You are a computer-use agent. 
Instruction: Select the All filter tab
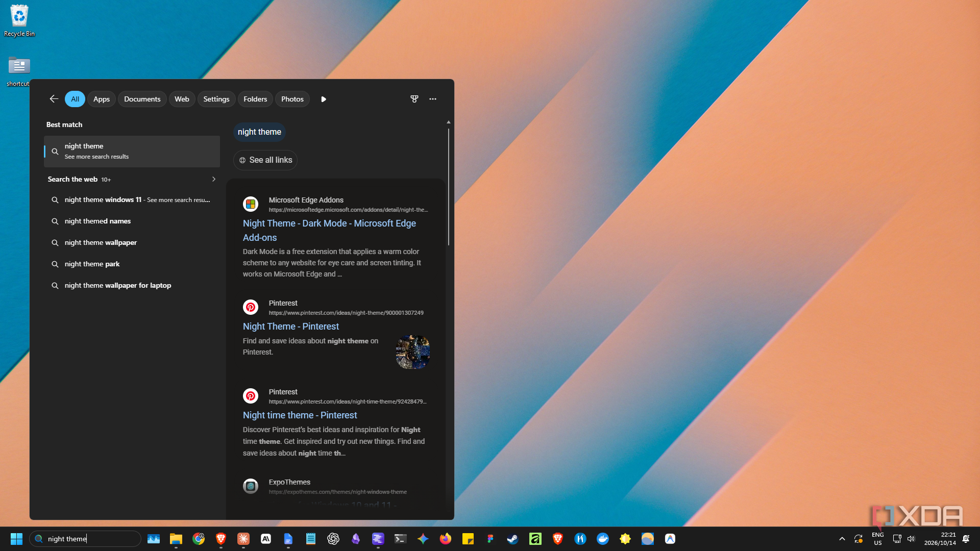75,99
